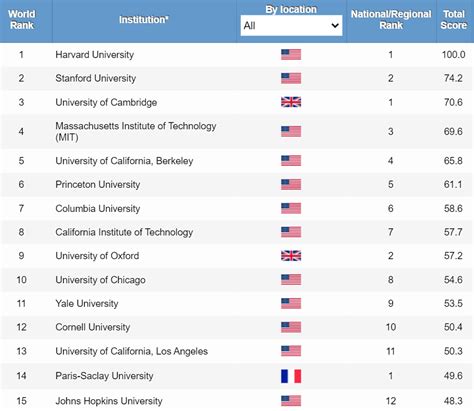The image size is (474, 411).
Task: Click the Institution column header
Action: click(x=144, y=20)
